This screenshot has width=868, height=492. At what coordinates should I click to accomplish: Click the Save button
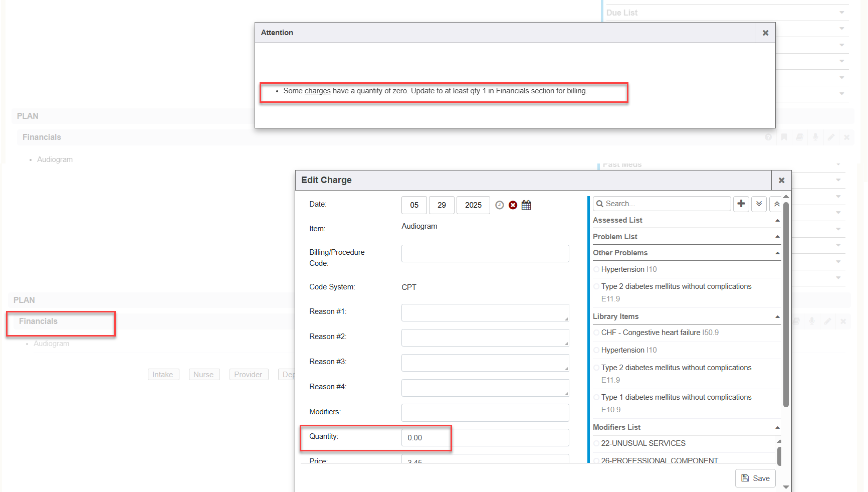[755, 478]
